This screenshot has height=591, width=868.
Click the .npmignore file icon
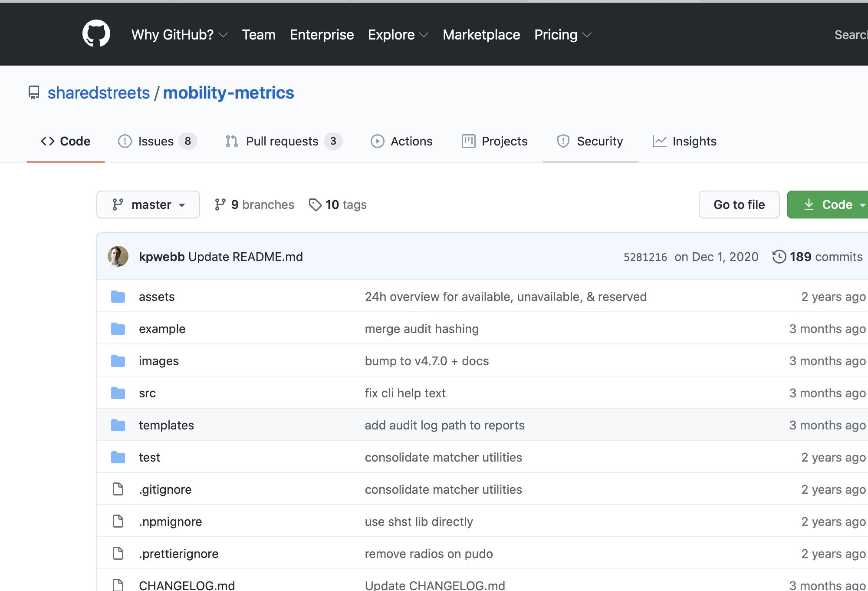[x=118, y=521]
